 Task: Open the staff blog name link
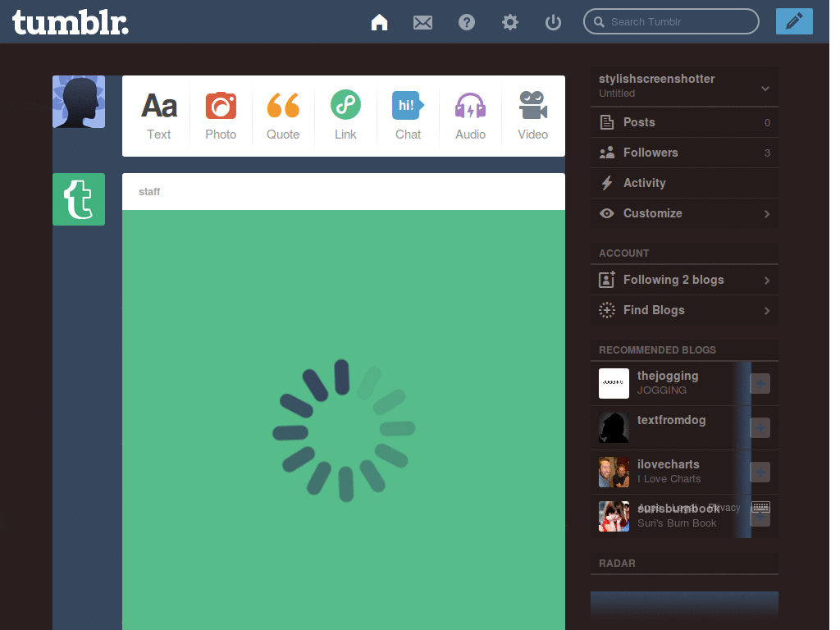(149, 192)
